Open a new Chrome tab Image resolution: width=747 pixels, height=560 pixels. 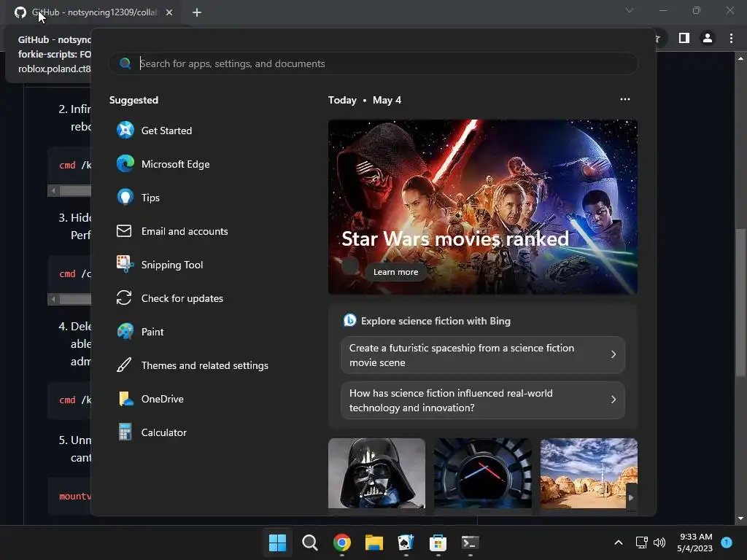197,12
